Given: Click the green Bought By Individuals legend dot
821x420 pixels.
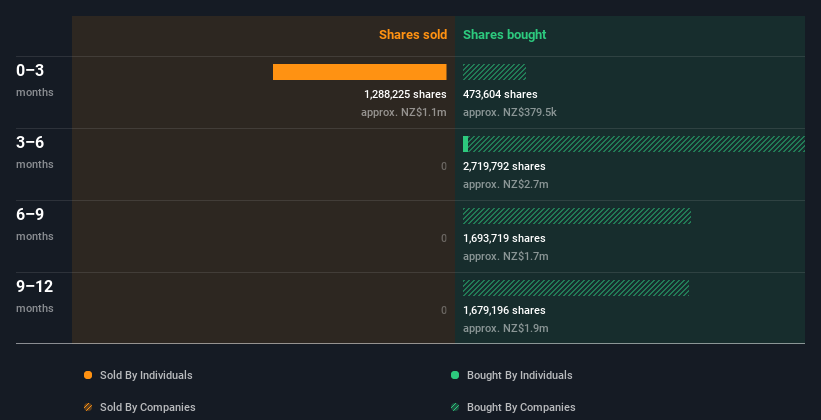Looking at the screenshot, I should tap(455, 375).
